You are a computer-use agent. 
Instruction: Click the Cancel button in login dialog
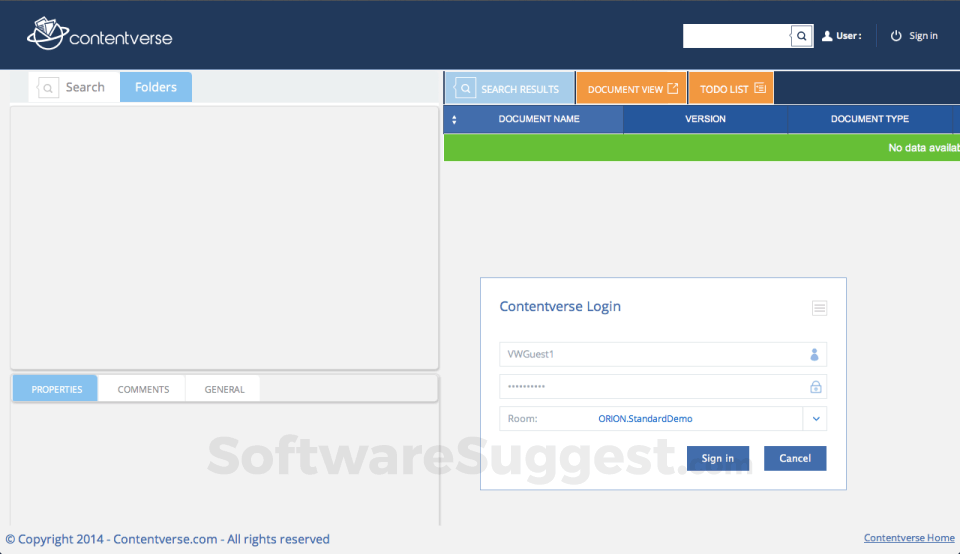click(x=795, y=458)
